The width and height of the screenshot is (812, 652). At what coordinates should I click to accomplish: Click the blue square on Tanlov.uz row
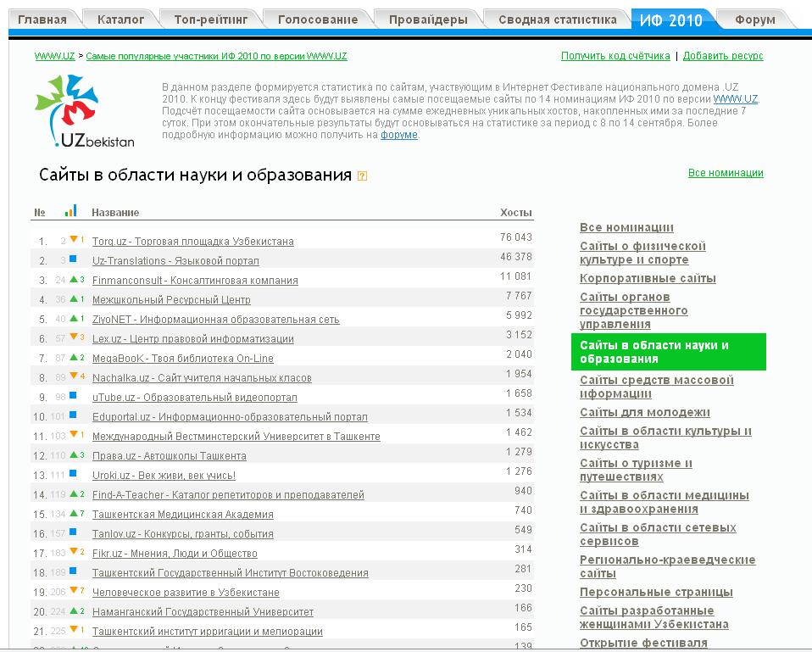coord(73,532)
